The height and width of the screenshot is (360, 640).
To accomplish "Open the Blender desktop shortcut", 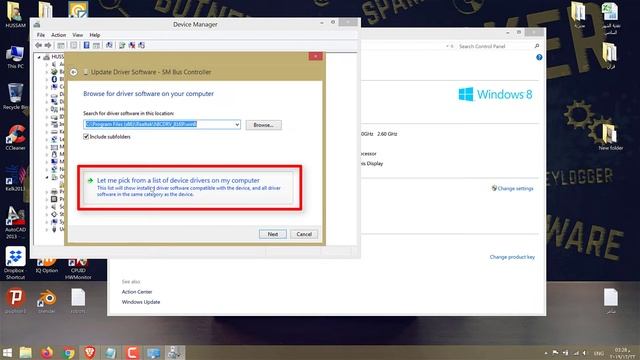I will [x=47, y=301].
